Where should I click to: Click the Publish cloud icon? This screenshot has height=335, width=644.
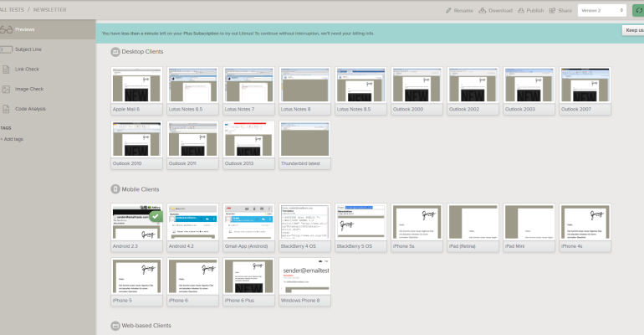click(521, 10)
